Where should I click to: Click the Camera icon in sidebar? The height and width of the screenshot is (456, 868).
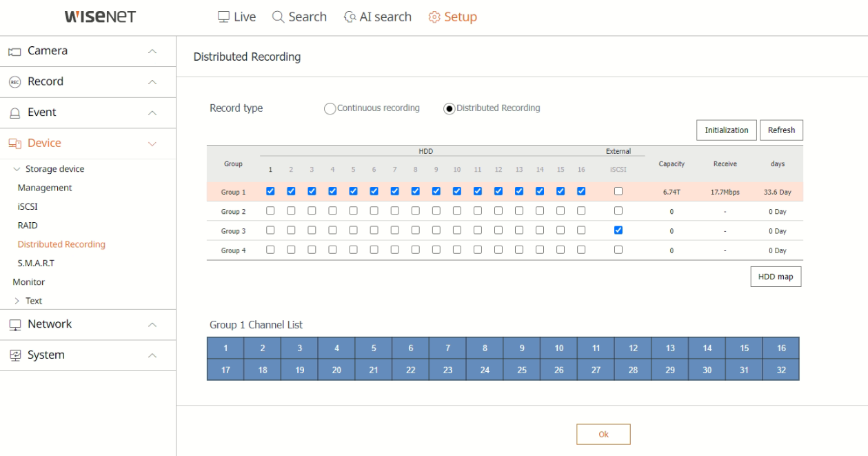click(x=14, y=51)
